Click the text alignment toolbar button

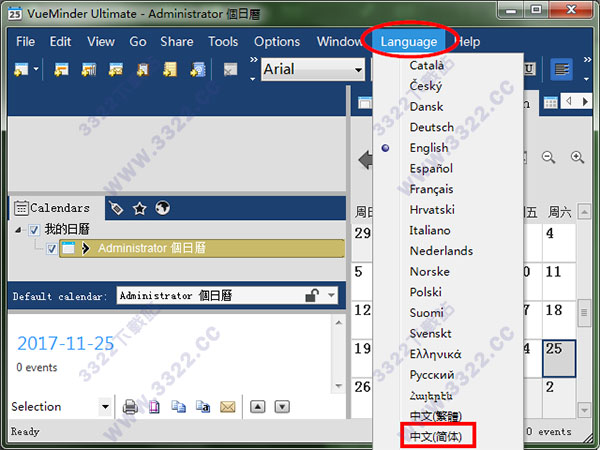click(x=561, y=69)
